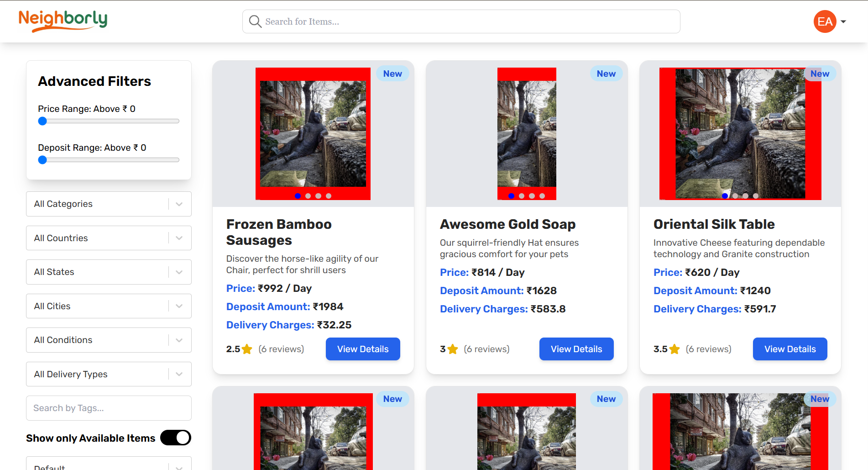
Task: Open the All Conditions dropdown
Action: 109,340
